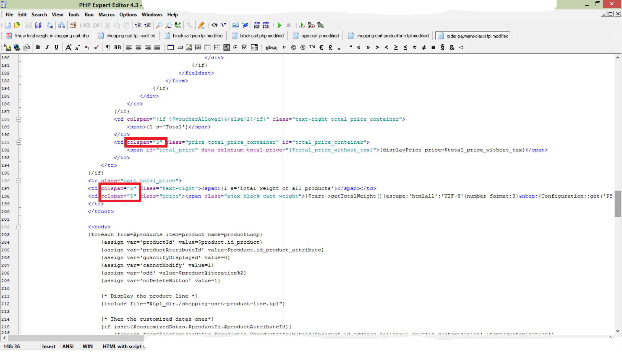Click the Save All icon
The height and width of the screenshot is (364, 622).
click(x=38, y=25)
